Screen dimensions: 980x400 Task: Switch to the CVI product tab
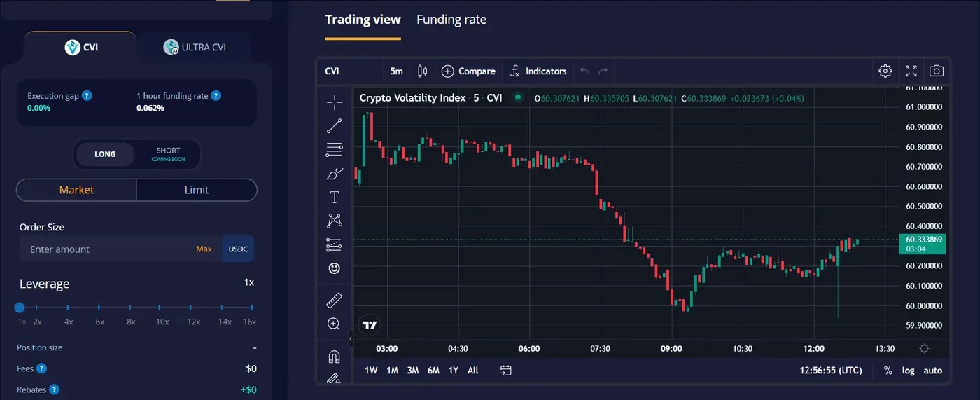[x=80, y=47]
